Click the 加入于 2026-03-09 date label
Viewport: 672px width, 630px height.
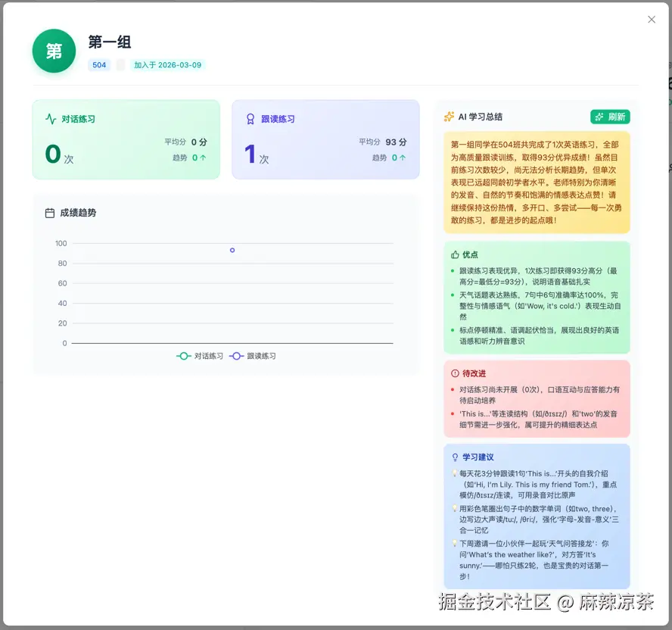pos(167,65)
